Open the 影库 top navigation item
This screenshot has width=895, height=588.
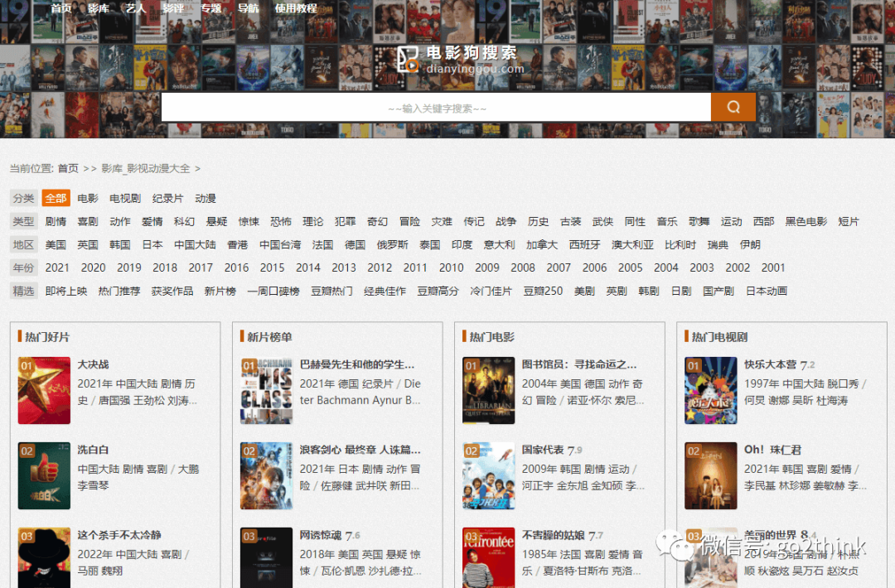99,8
